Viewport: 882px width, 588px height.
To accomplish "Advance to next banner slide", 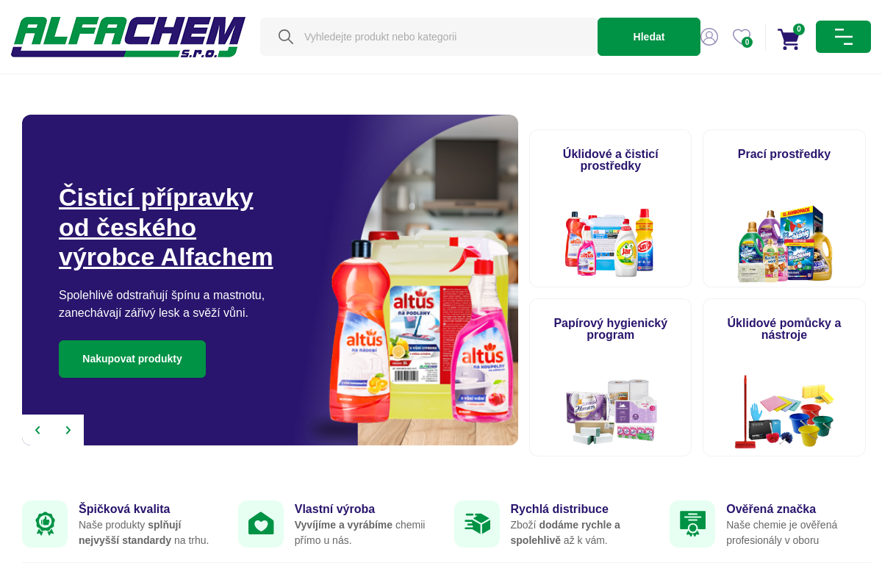I will coord(68,430).
